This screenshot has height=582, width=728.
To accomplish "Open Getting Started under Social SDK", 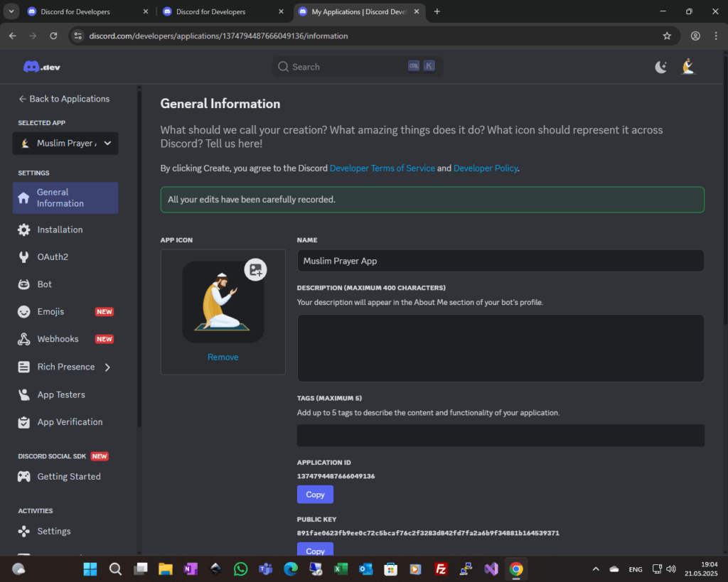I will coord(69,477).
